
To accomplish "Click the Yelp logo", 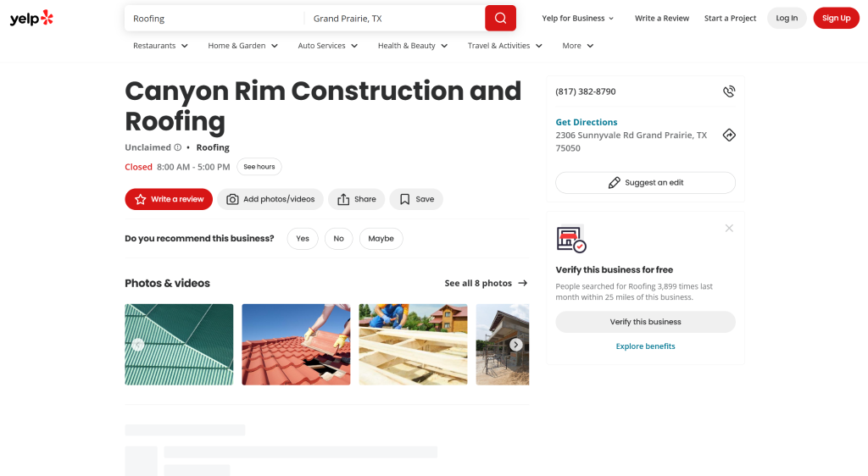I will point(31,18).
